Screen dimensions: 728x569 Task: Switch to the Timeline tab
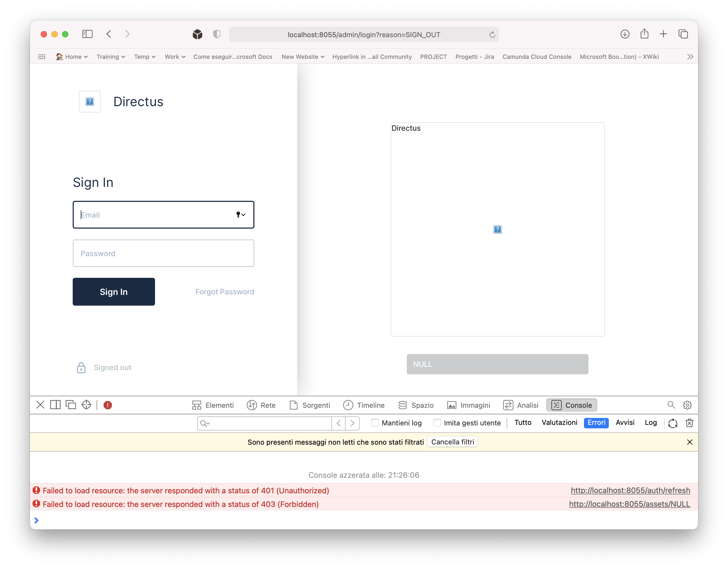click(x=364, y=405)
